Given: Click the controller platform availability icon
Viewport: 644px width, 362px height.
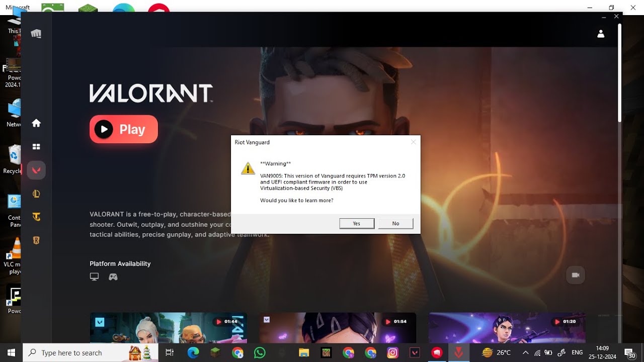Looking at the screenshot, I should pos(113,277).
